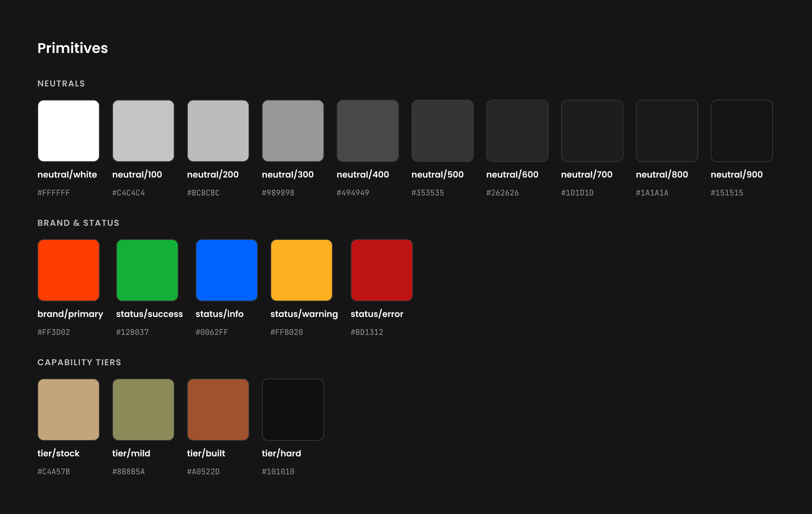Screen dimensions: 812x514
Task: Select the black tier/hard swatch
Action: tap(293, 410)
